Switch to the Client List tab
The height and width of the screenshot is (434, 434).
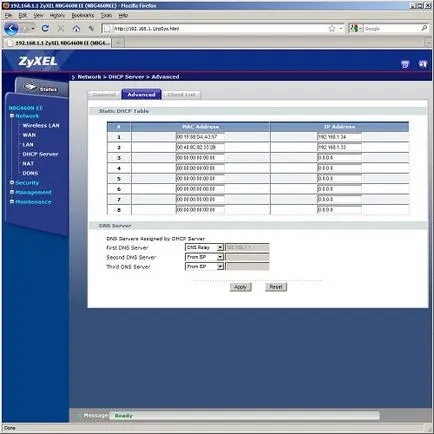pos(181,95)
